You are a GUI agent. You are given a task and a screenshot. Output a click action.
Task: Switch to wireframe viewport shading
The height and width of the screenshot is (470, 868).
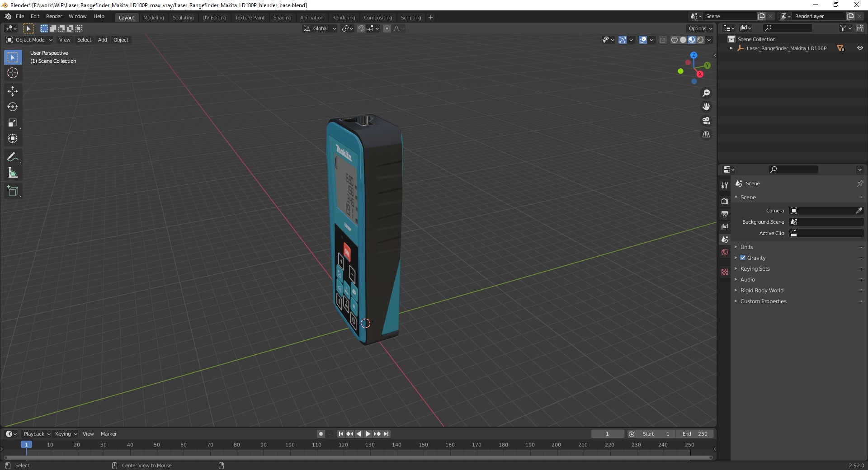click(x=675, y=40)
